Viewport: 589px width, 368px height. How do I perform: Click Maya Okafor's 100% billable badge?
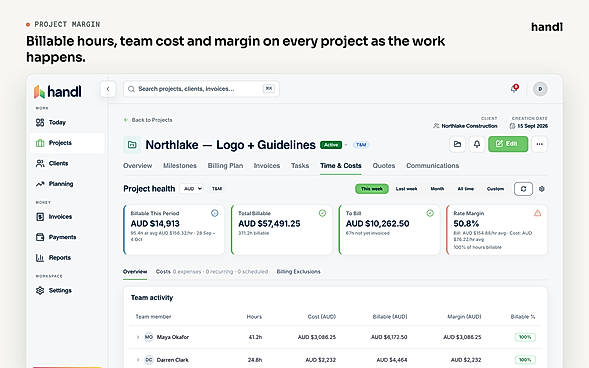[525, 337]
